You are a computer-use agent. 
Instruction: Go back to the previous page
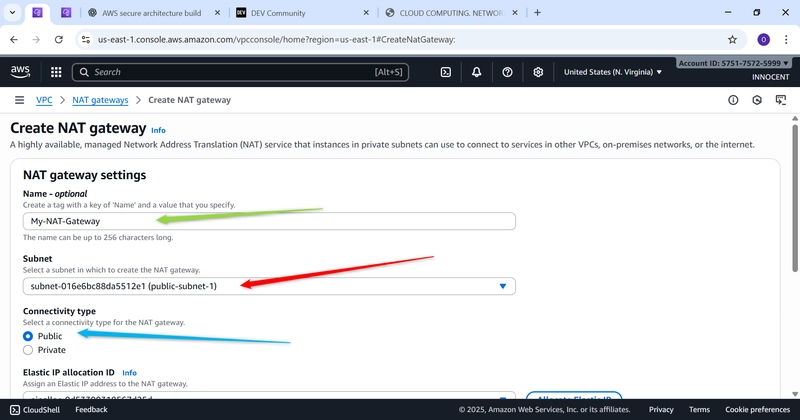point(14,39)
